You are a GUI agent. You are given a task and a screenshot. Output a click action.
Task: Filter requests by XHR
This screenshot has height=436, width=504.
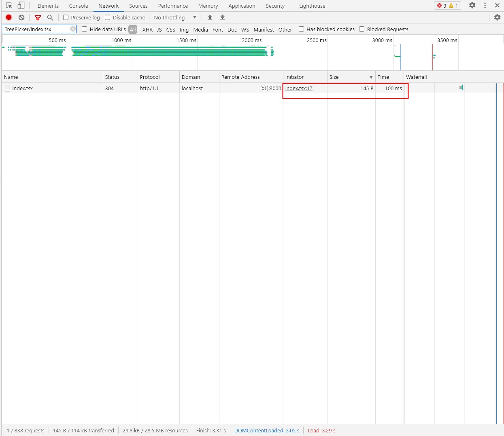coord(147,30)
